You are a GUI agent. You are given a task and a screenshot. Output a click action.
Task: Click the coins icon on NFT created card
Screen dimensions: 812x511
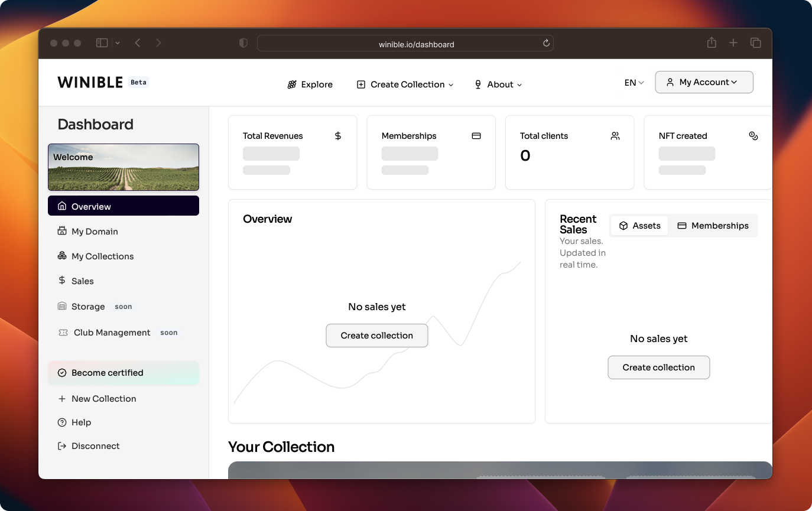pyautogui.click(x=753, y=136)
